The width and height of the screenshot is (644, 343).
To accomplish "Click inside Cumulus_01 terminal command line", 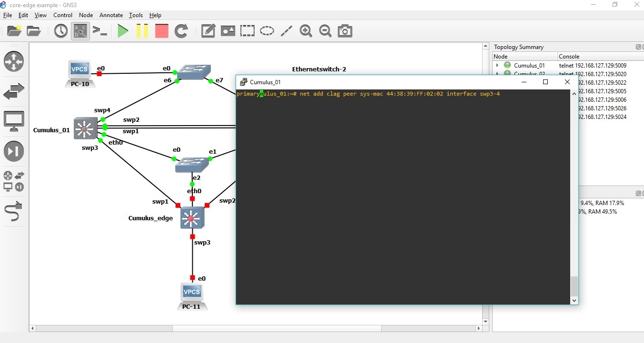I will pyautogui.click(x=368, y=94).
